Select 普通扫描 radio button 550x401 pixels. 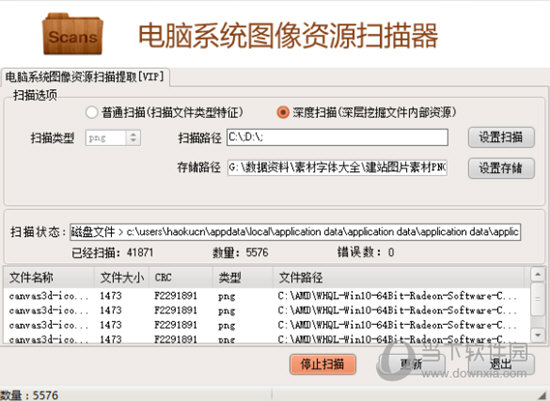(x=92, y=113)
